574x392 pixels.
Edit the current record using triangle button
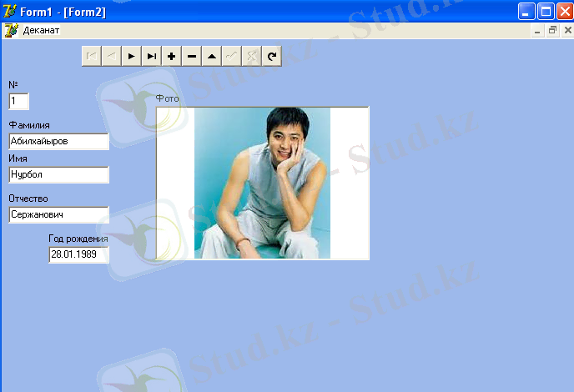click(212, 56)
